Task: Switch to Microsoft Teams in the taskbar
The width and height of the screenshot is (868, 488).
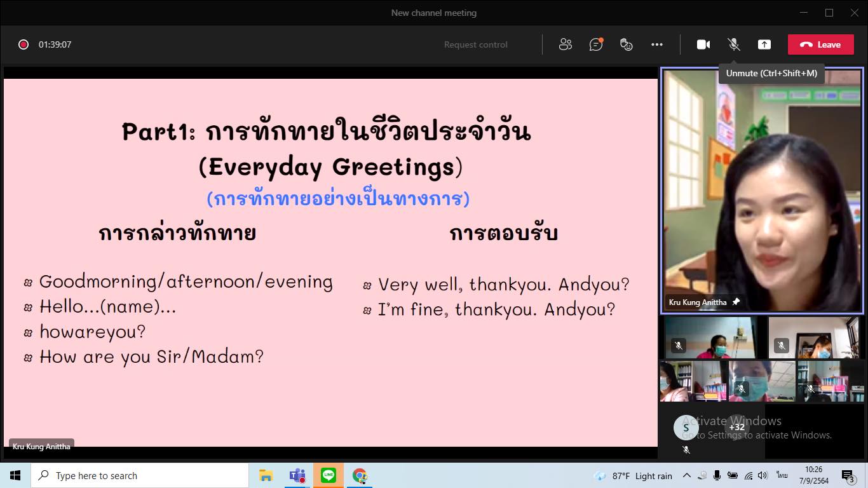Action: click(x=297, y=475)
